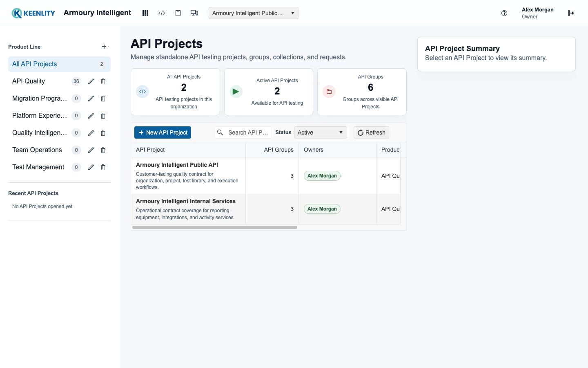Screen dimensions: 588x368
Task: Open Armoury Intelligent Public API project
Action: coord(177,165)
